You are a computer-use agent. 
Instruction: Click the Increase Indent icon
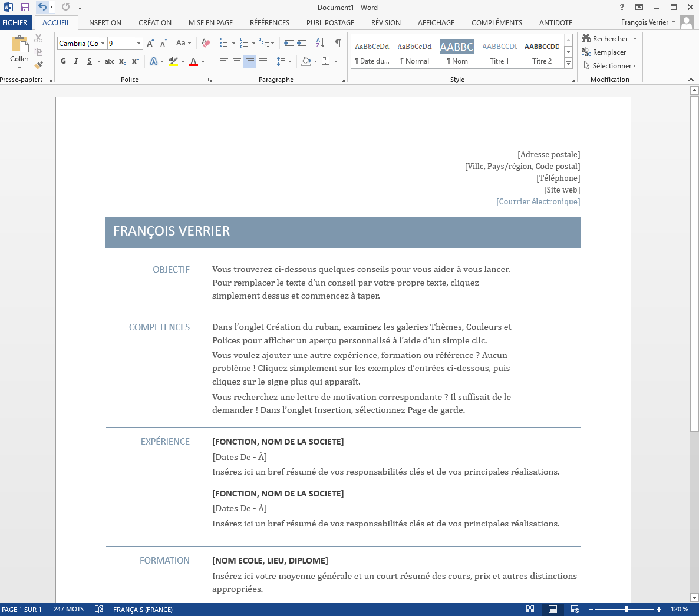(302, 43)
